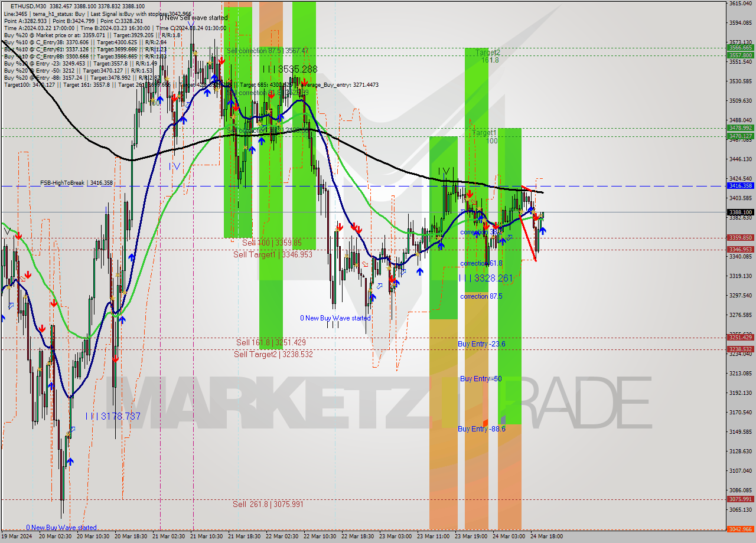Select the 'Target1' label on green zone
The image size is (756, 543).
click(x=484, y=133)
